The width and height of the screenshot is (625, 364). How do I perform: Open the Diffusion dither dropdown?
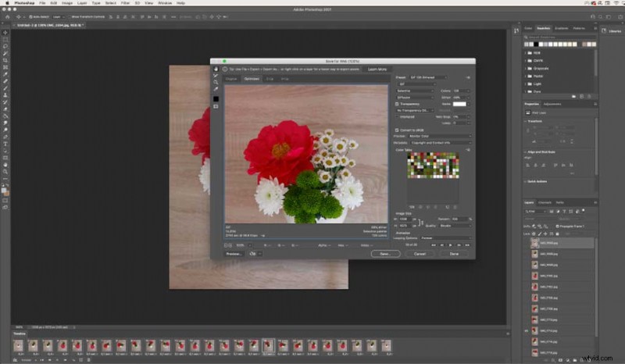tap(415, 98)
